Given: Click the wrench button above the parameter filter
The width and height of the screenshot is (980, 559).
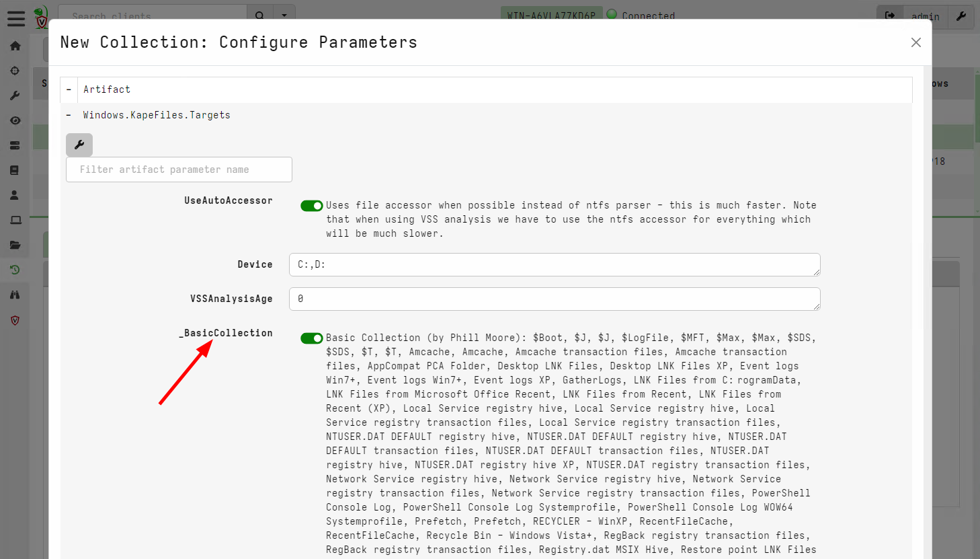Looking at the screenshot, I should pyautogui.click(x=79, y=145).
